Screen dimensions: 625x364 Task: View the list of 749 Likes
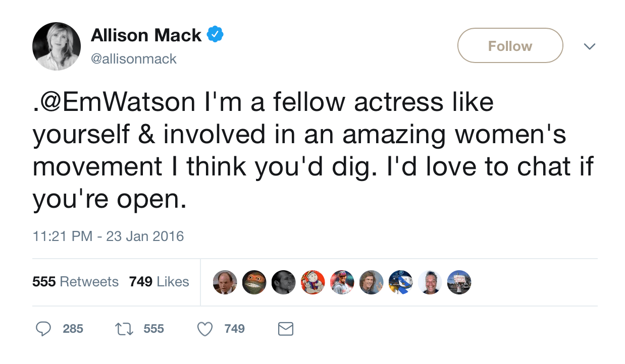click(159, 282)
